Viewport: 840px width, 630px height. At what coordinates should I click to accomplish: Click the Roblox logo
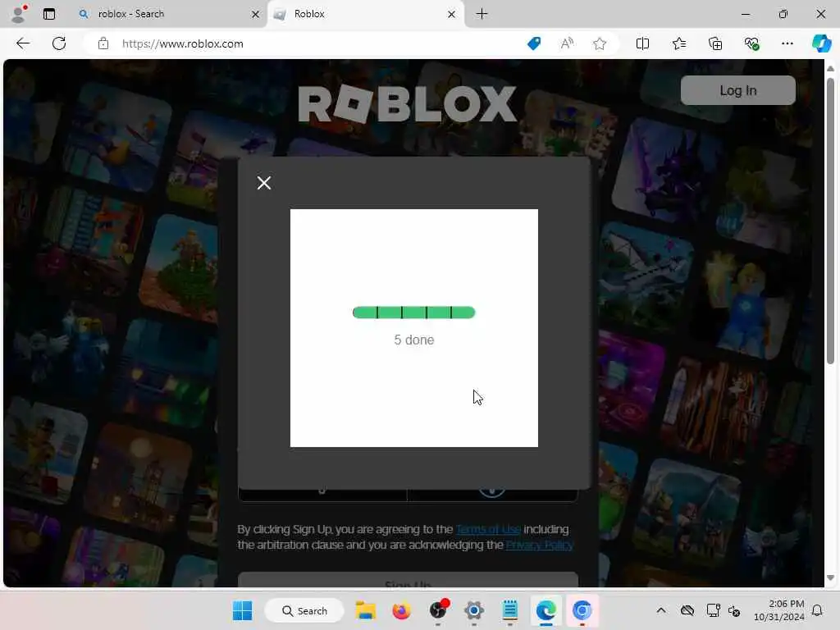(x=407, y=103)
